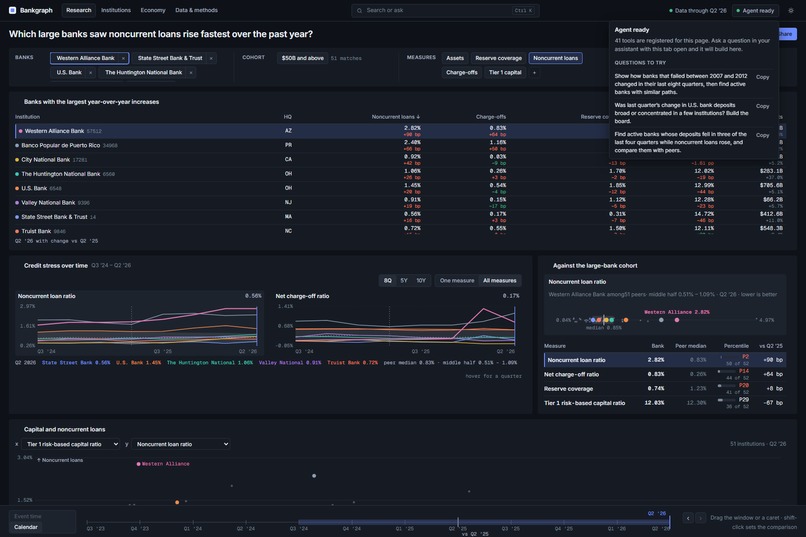Click the search magnifier icon
The image size is (806, 537).
[x=359, y=10]
